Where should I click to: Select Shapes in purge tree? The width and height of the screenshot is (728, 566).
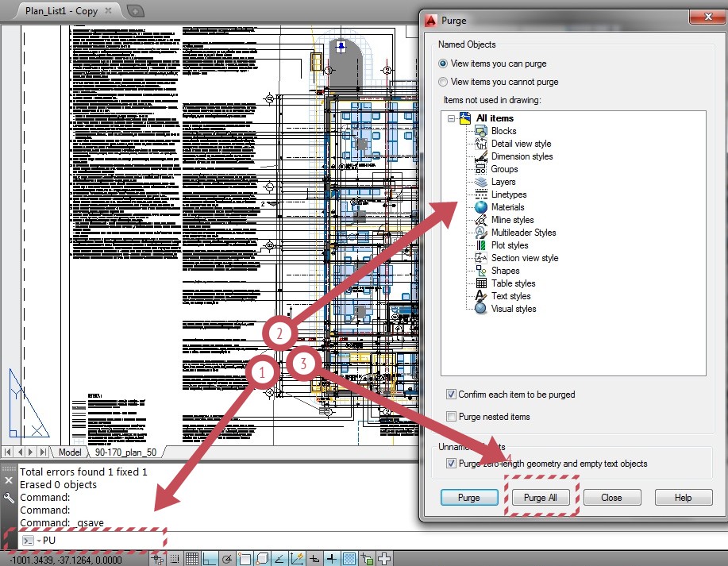click(505, 271)
